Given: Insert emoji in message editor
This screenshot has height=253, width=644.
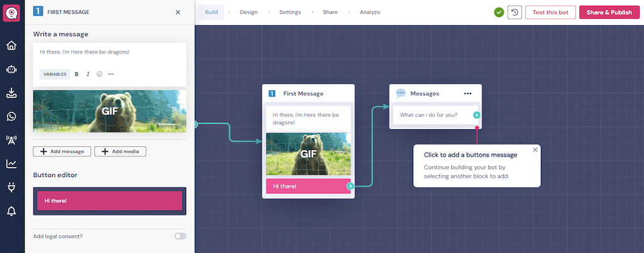Looking at the screenshot, I should click(x=99, y=74).
